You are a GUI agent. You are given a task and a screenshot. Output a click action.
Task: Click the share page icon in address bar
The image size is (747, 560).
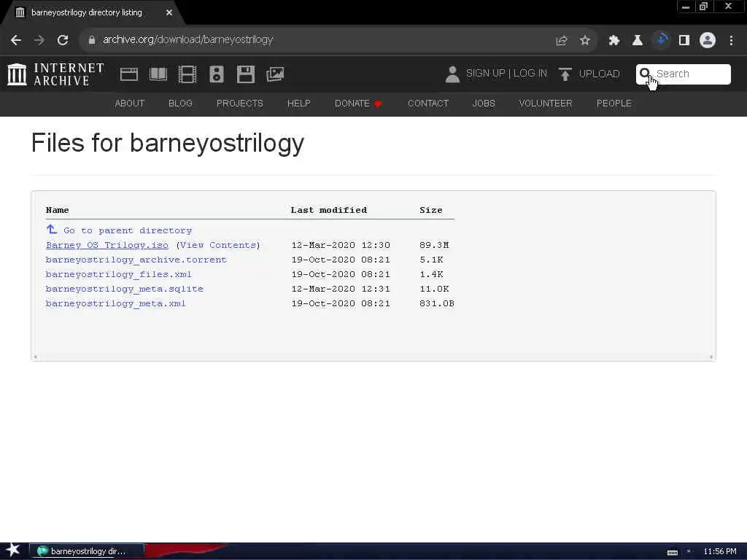point(562,40)
